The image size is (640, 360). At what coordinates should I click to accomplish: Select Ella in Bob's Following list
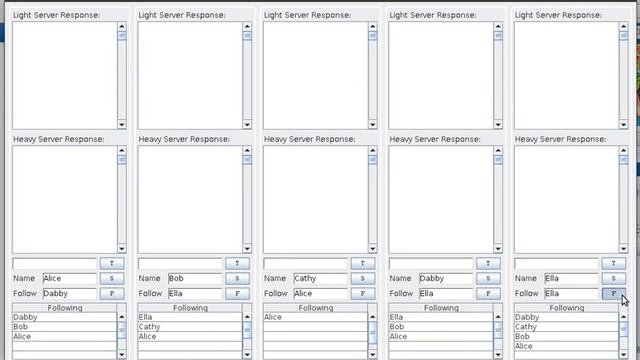(190, 317)
